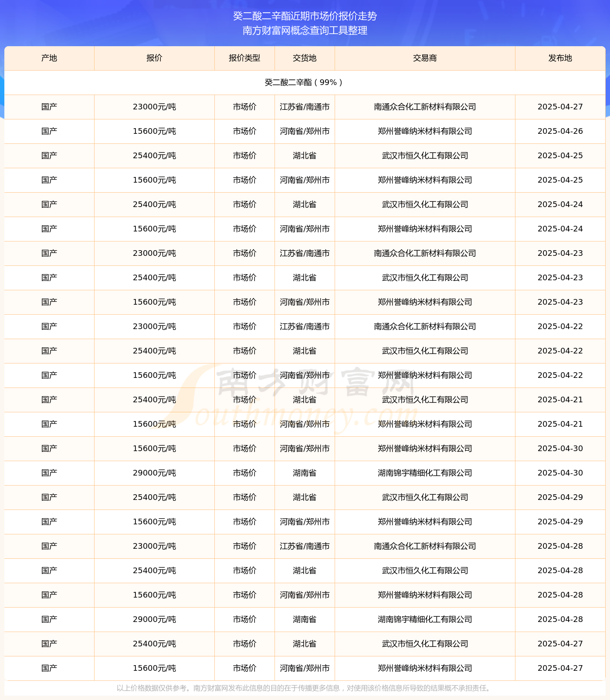Image resolution: width=610 pixels, height=700 pixels.
Task: Click 29000元/吨 price in the 2025-04-28 row
Action: coord(154,619)
